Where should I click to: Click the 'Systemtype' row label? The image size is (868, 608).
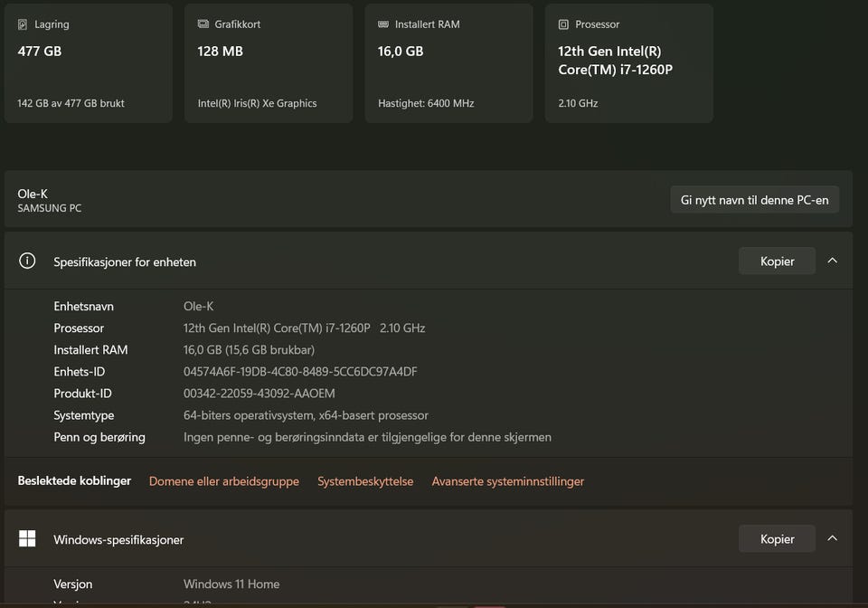pyautogui.click(x=83, y=415)
